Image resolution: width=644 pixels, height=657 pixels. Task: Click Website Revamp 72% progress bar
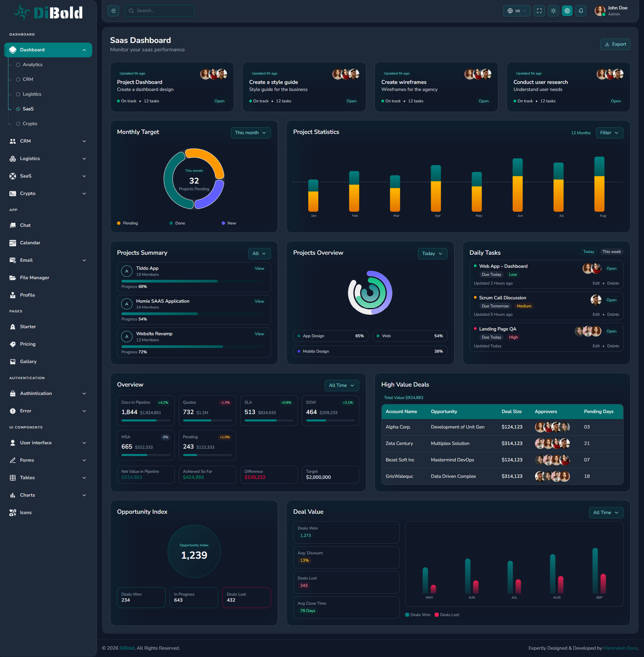[x=192, y=347]
